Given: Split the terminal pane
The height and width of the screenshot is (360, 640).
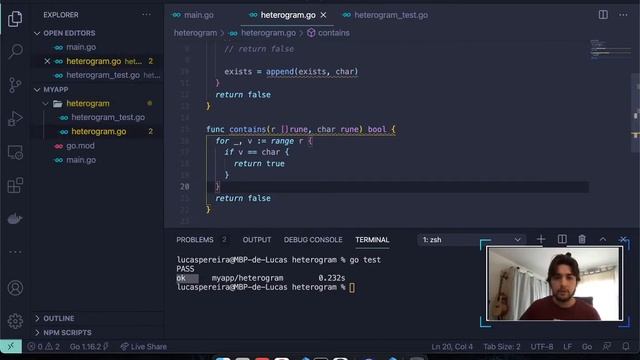Looking at the screenshot, I should click(x=562, y=239).
